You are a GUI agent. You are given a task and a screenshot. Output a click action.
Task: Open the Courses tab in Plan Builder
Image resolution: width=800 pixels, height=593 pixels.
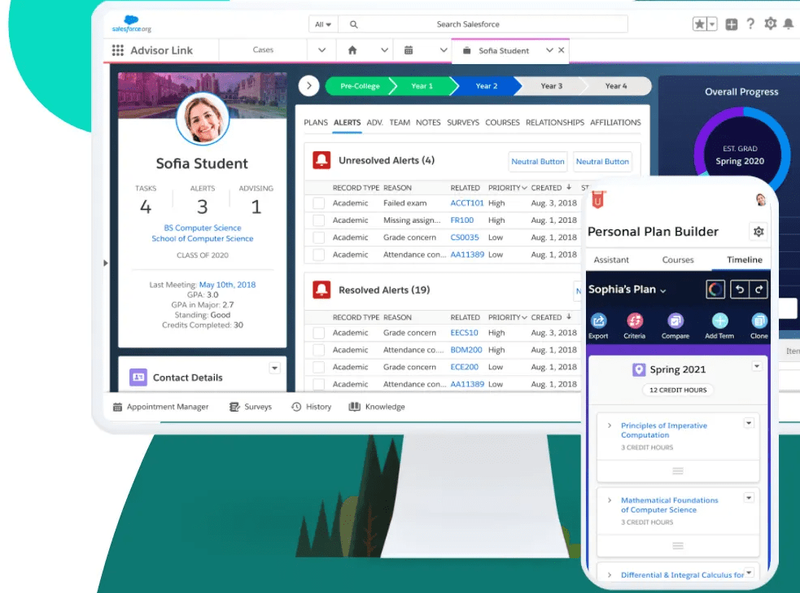(x=678, y=260)
